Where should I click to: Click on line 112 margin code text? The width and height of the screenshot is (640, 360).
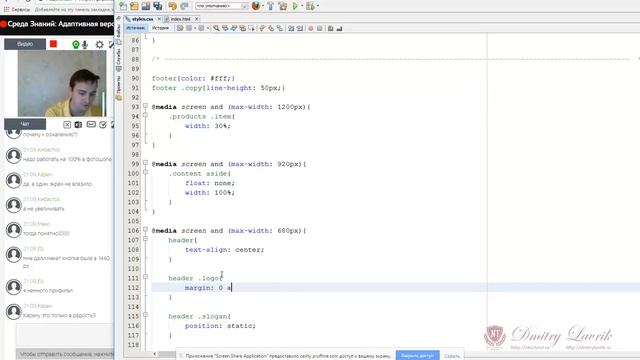pyautogui.click(x=208, y=288)
